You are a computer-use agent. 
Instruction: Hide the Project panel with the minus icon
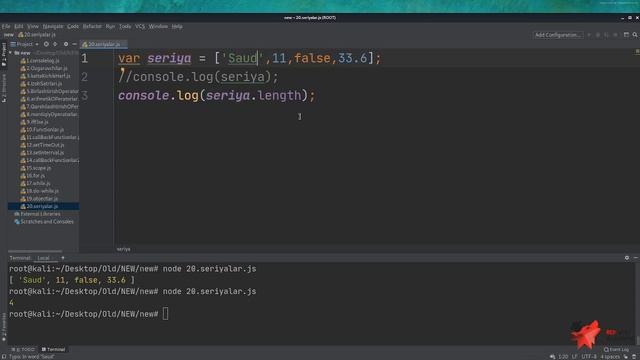[74, 44]
